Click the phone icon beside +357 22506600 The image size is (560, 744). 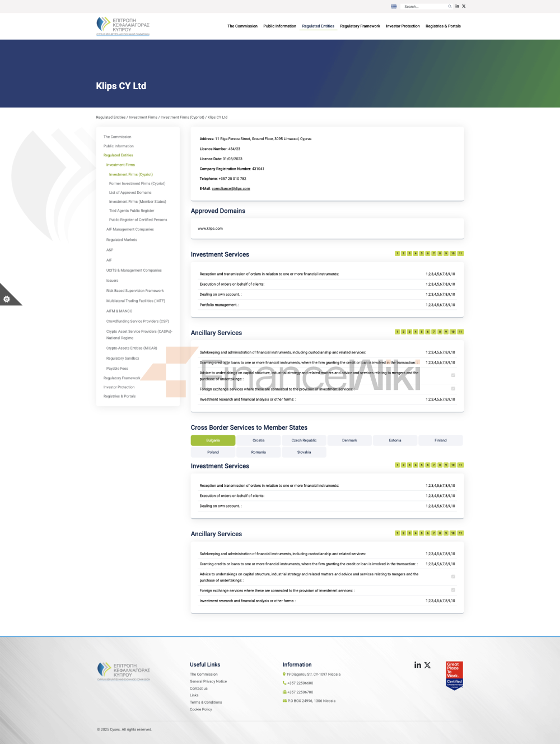(x=284, y=683)
